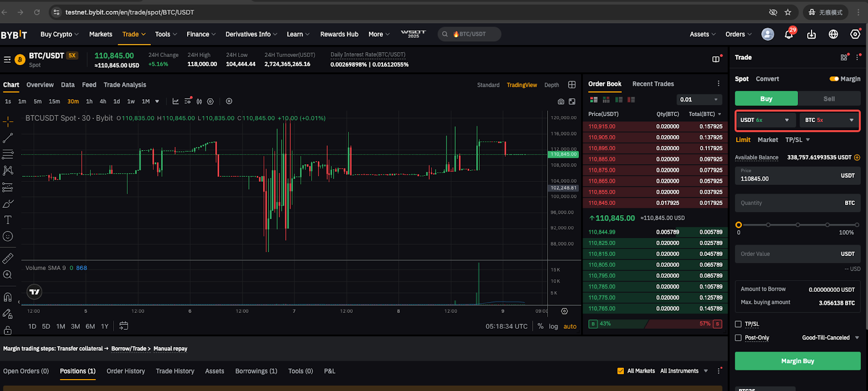The width and height of the screenshot is (868, 391).
Task: Check the Post-Only option
Action: (x=738, y=338)
